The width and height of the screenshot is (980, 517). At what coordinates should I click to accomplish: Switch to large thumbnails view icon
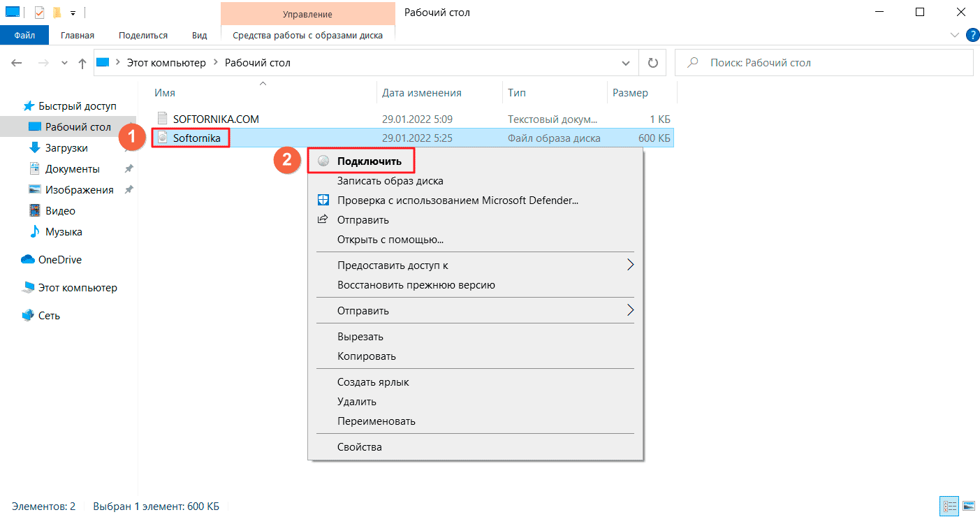[969, 506]
